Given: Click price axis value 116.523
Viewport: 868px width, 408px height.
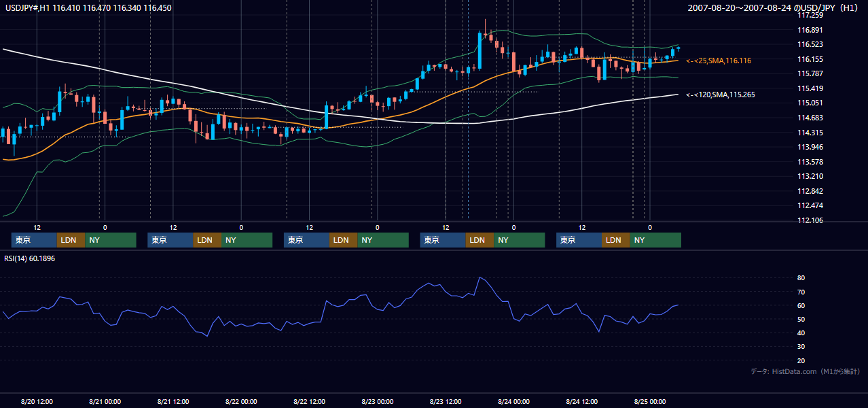Looking at the screenshot, I should (x=810, y=44).
